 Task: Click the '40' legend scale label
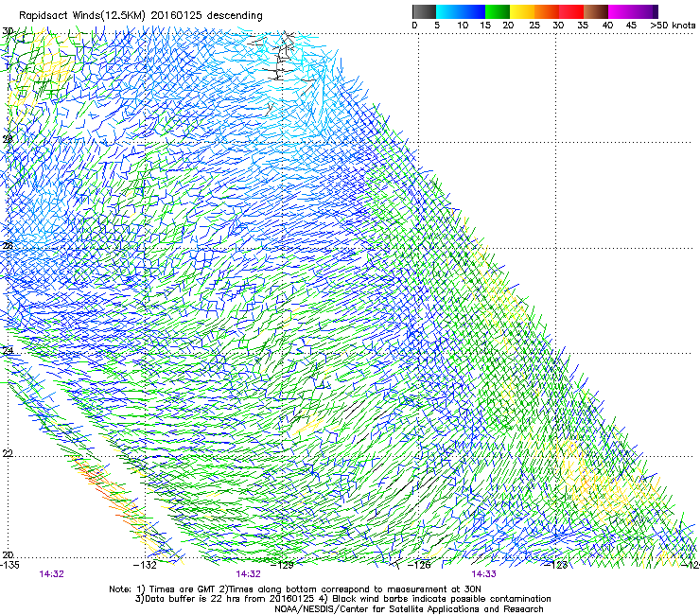[607, 26]
